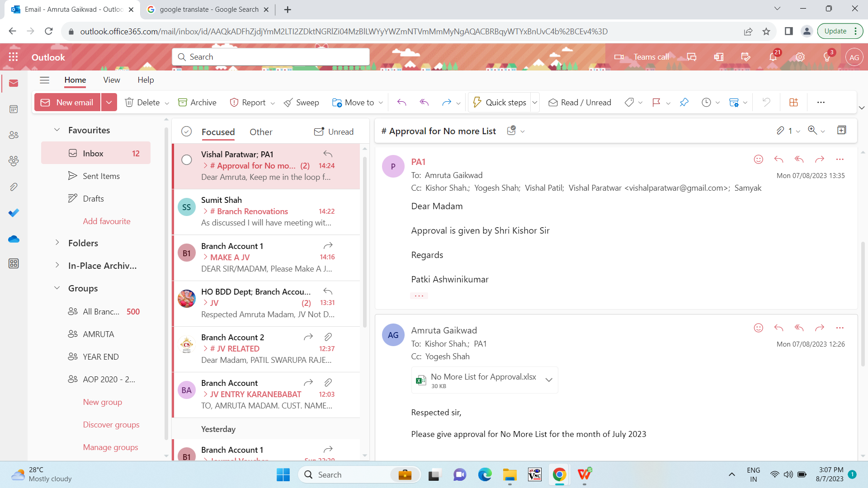Viewport: 868px width, 488px height.
Task: Open Windows Start menu
Action: pyautogui.click(x=283, y=474)
